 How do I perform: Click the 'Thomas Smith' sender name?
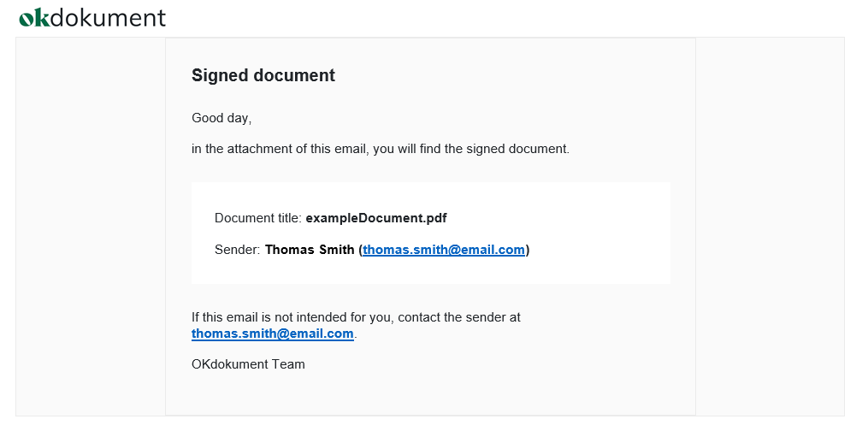pos(310,250)
